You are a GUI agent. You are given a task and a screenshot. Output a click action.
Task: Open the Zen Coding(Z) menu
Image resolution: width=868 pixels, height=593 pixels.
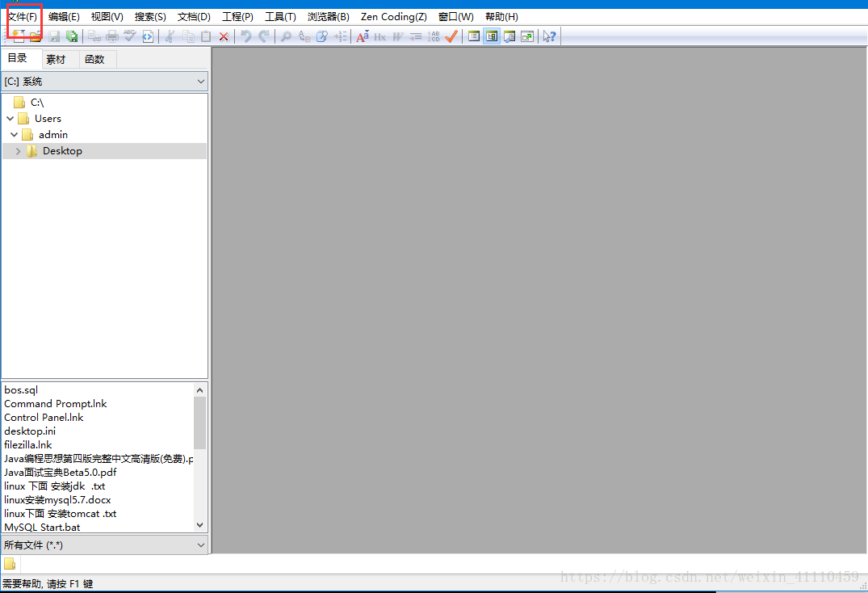click(394, 17)
